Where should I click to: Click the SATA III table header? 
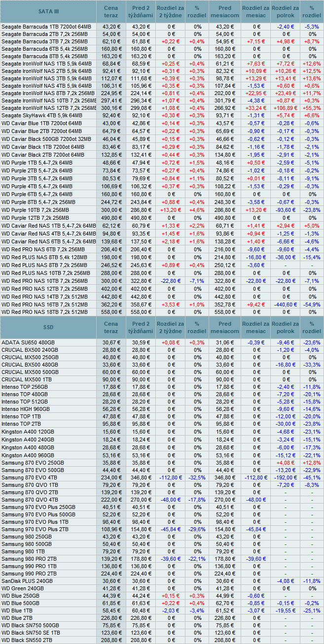(x=48, y=12)
